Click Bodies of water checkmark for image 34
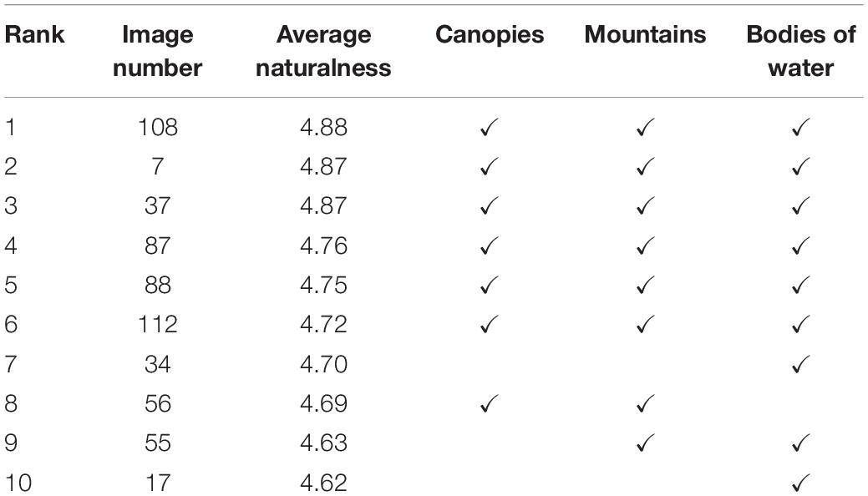Viewport: 868px width, 496px height. tap(800, 364)
